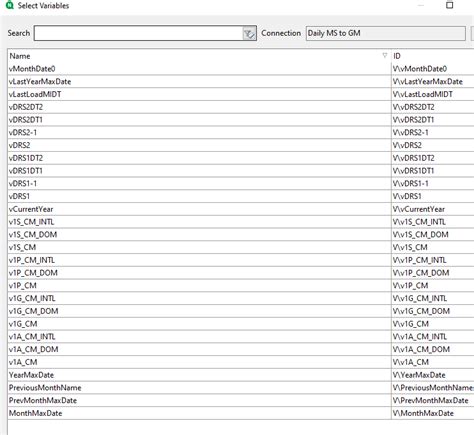474x435 pixels.
Task: Click the V\v1G_CM_DOM ID cell
Action: click(x=433, y=311)
